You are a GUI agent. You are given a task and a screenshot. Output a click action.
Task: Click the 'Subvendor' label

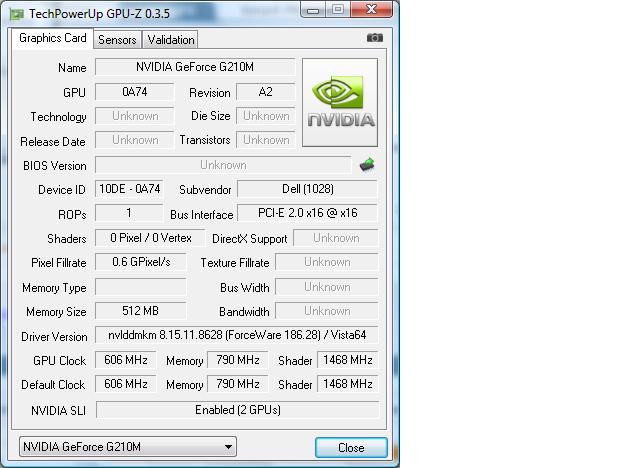pyautogui.click(x=205, y=190)
